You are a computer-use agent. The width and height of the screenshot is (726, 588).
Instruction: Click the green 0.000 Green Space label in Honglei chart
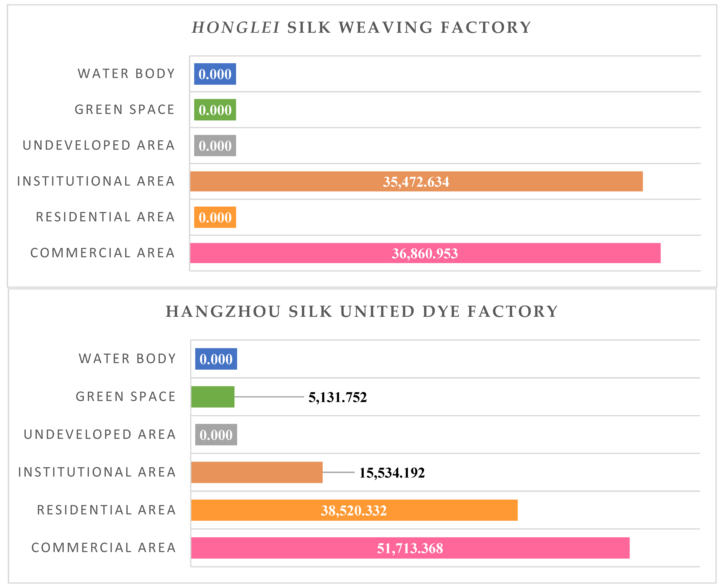coord(215,110)
